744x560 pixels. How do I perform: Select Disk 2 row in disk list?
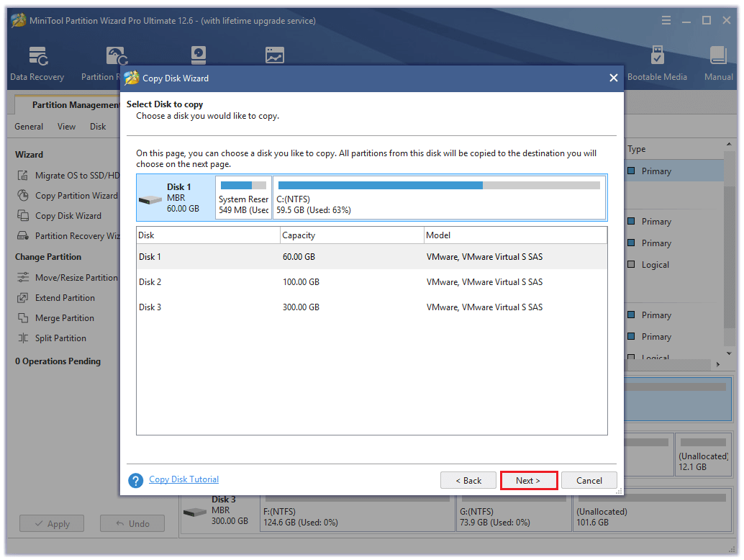[x=371, y=282]
